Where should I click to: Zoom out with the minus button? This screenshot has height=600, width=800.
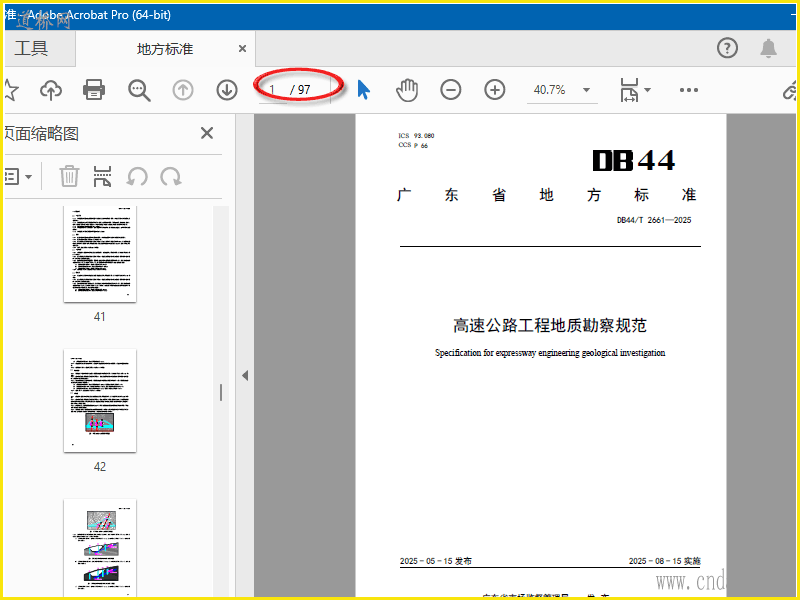coord(451,90)
